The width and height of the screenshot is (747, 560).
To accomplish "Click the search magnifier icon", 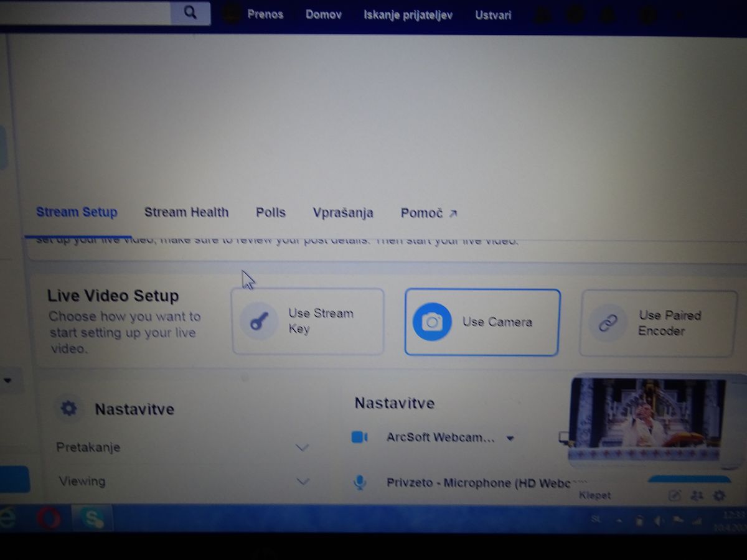I will tap(190, 13).
